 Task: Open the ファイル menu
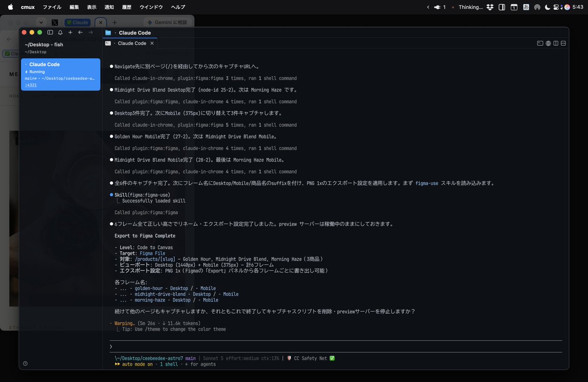tap(52, 7)
